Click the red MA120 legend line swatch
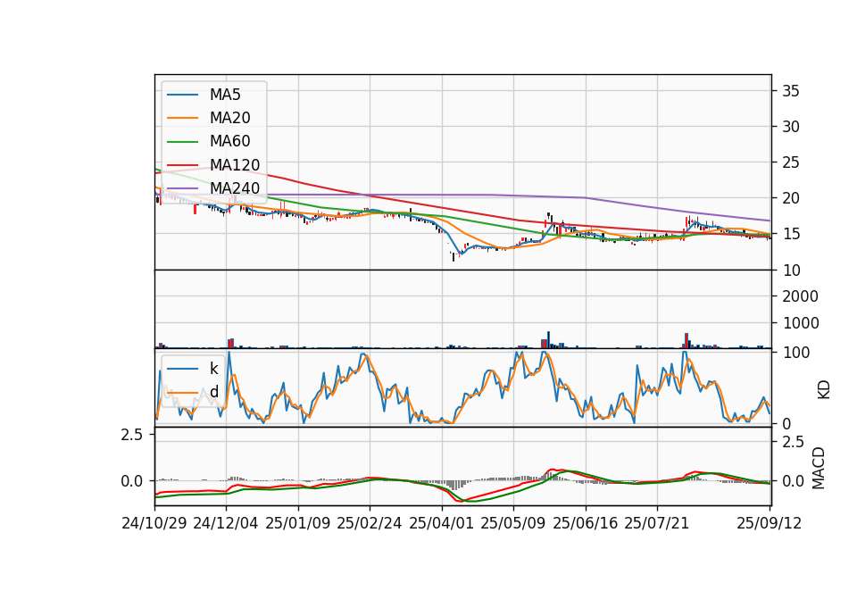 pyautogui.click(x=182, y=165)
